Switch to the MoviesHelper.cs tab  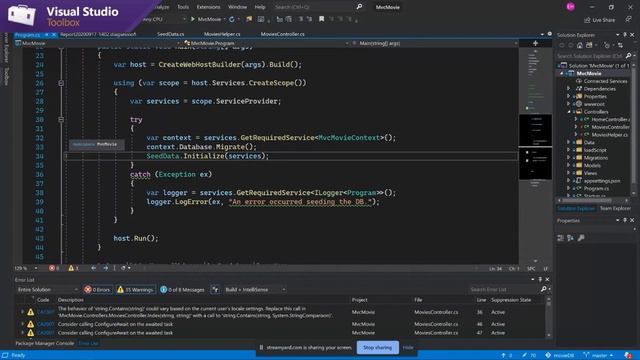[222, 34]
